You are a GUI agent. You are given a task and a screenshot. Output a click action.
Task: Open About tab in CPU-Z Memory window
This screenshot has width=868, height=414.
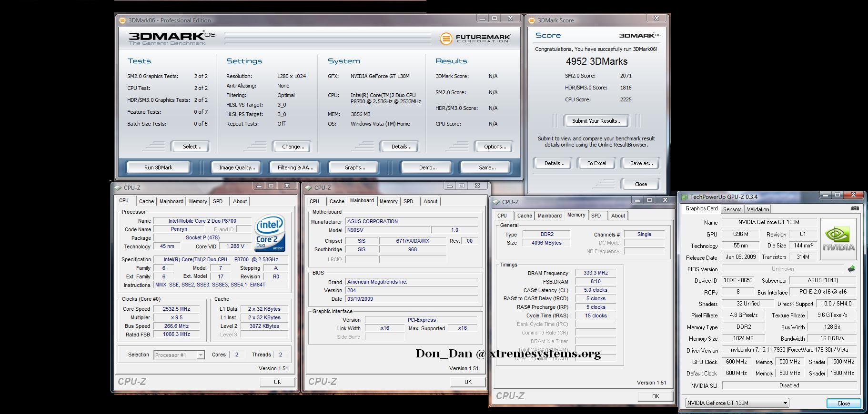(x=618, y=216)
